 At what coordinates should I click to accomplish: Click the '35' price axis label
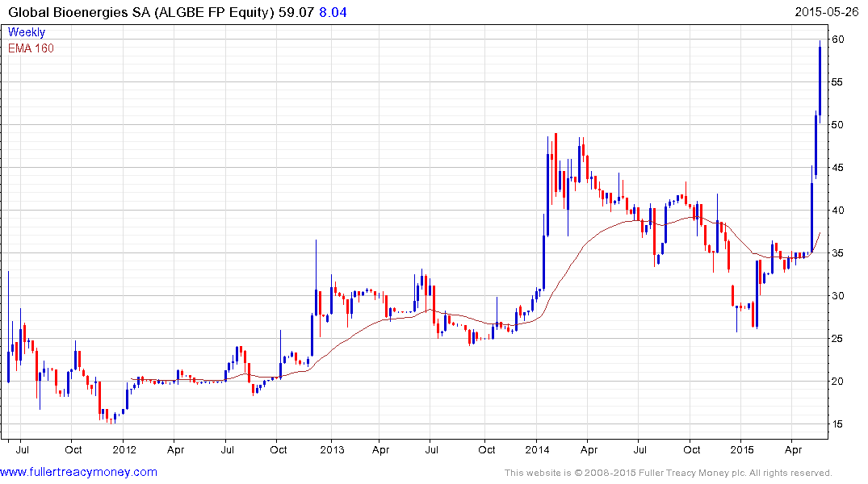click(837, 252)
